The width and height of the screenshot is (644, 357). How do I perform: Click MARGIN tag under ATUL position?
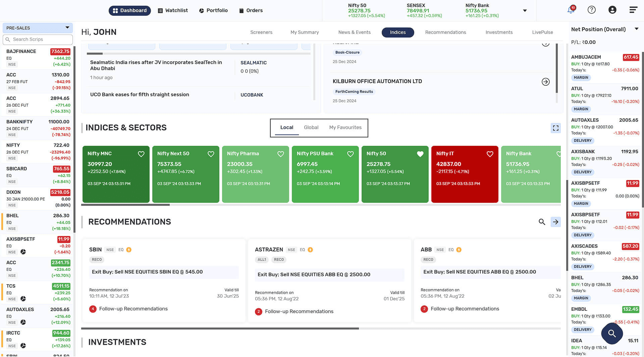pos(581,109)
